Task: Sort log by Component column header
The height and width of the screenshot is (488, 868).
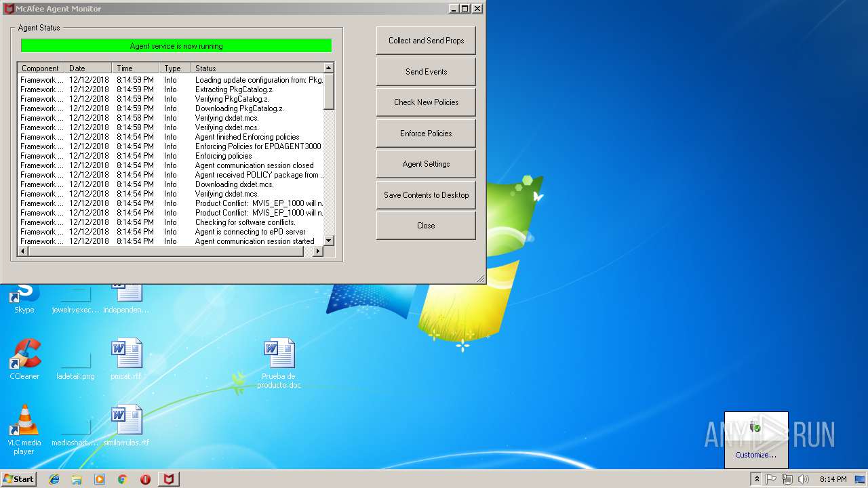Action: coord(41,68)
